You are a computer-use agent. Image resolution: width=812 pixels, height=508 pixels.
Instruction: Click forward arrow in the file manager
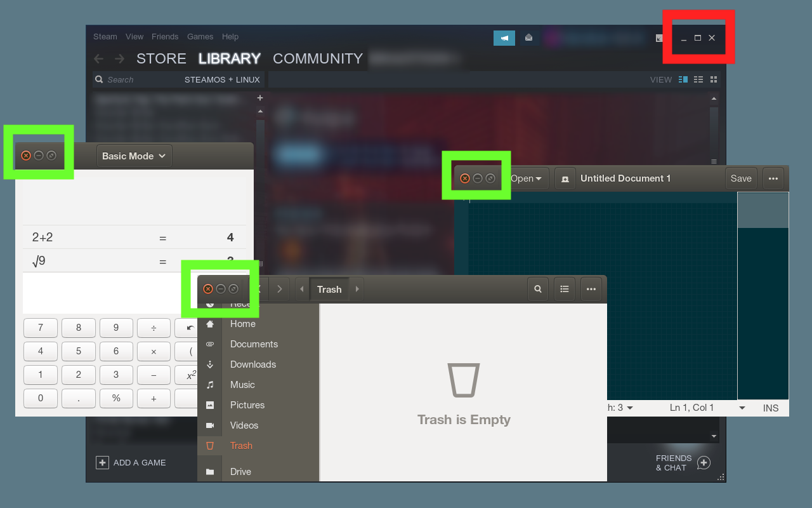[x=280, y=290]
